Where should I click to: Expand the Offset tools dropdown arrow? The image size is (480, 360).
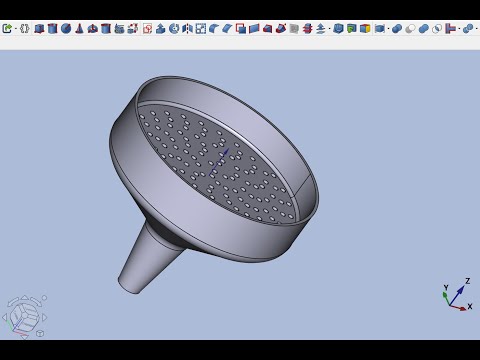click(x=329, y=29)
